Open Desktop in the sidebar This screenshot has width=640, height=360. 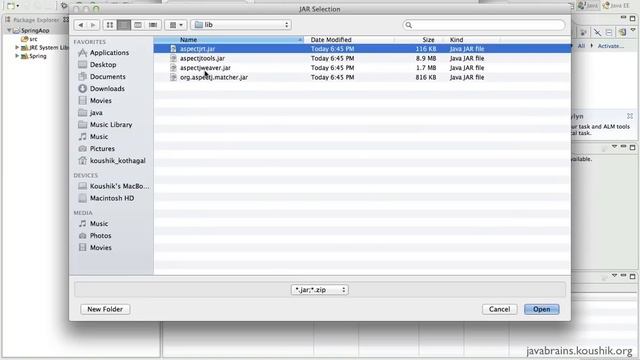pyautogui.click(x=103, y=64)
